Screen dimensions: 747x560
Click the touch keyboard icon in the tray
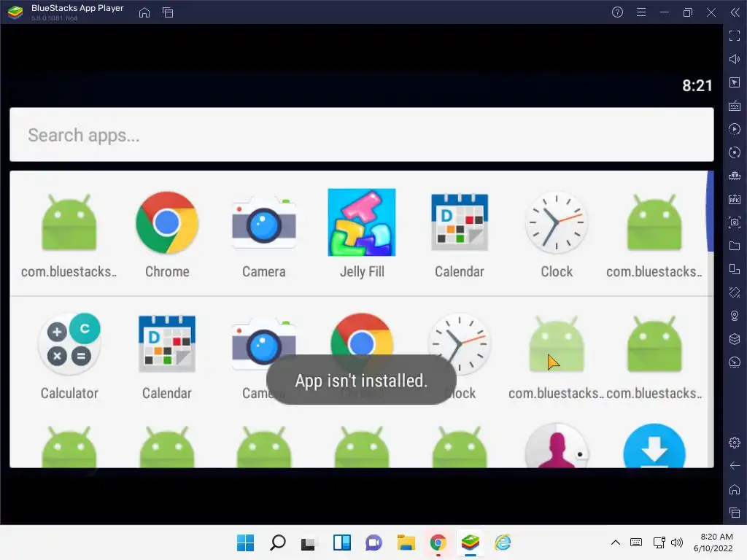tap(636, 542)
